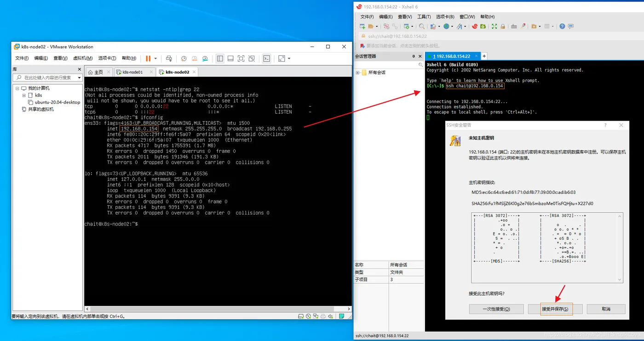The image size is (644, 341).
Task: Click the fingerprint box scrollbar down arrow
Action: click(620, 279)
